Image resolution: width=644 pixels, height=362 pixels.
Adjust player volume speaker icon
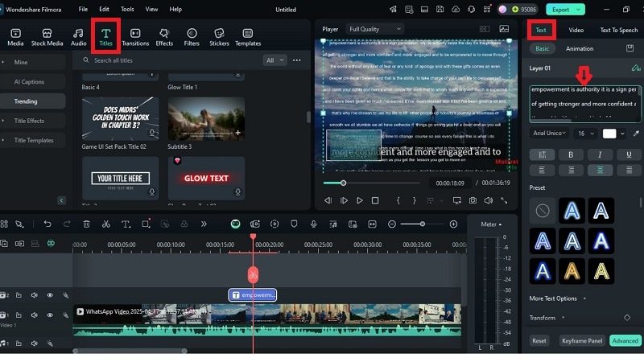coord(489,200)
